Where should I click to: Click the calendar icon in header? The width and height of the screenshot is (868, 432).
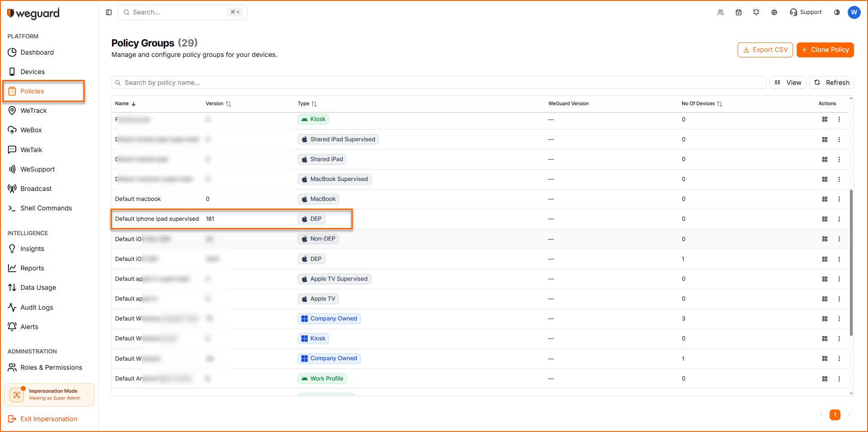pos(739,12)
